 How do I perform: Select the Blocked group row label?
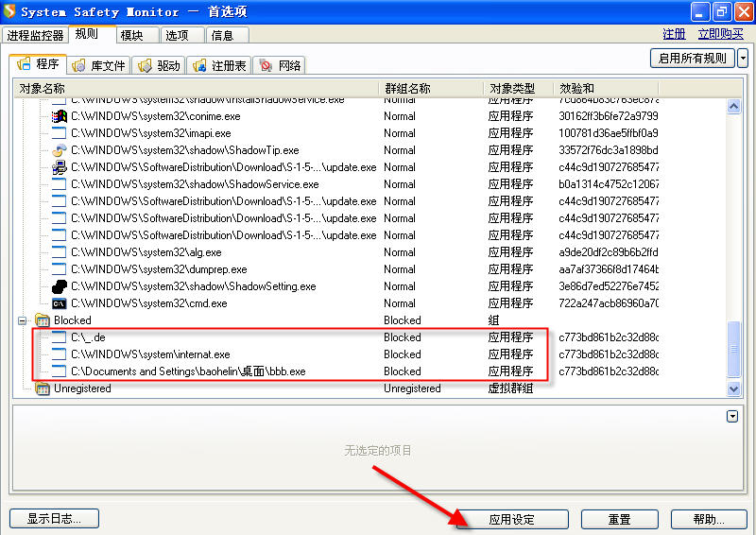point(73,320)
